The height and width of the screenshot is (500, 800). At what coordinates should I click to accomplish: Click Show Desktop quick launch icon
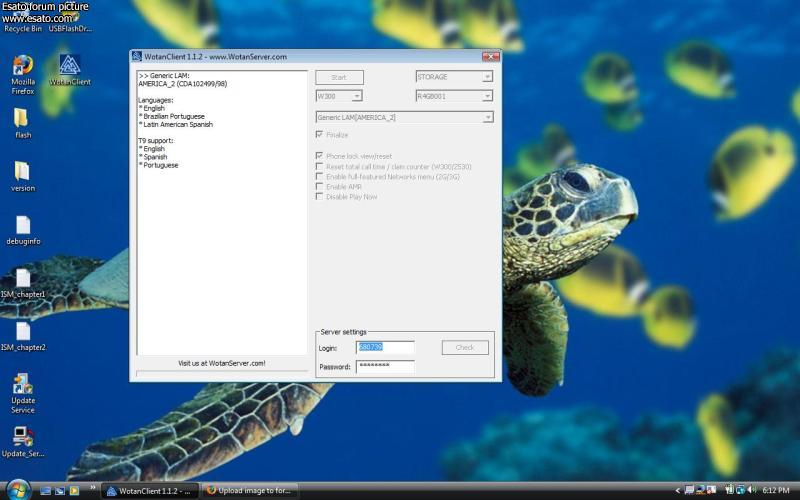pos(45,491)
